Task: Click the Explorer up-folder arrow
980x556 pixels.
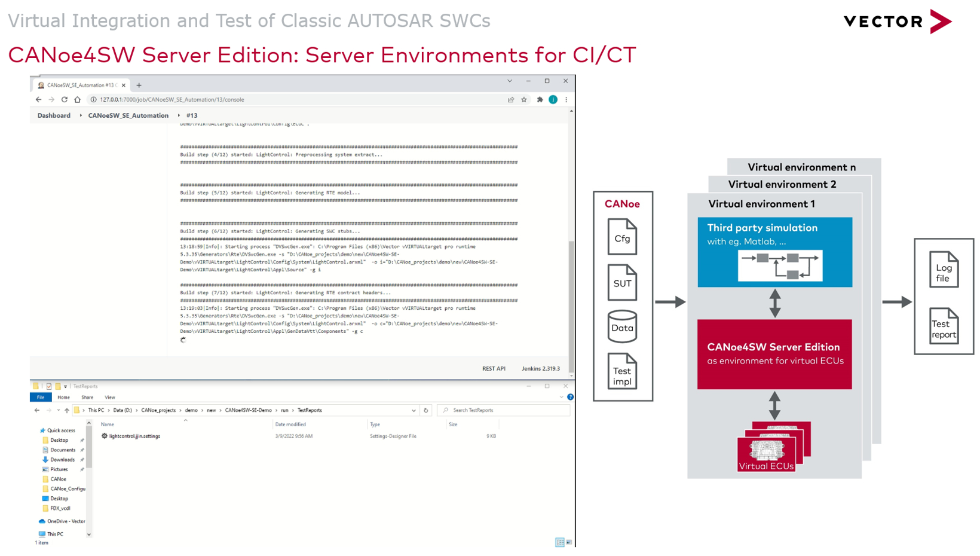Action: point(66,410)
